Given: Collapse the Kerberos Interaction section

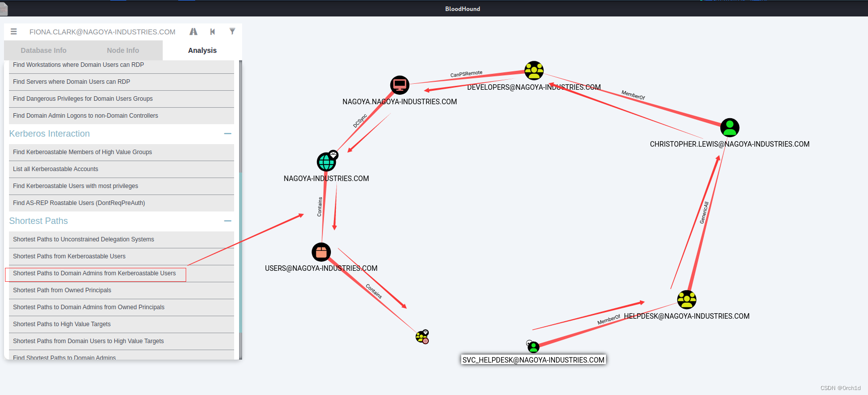Looking at the screenshot, I should click(228, 134).
